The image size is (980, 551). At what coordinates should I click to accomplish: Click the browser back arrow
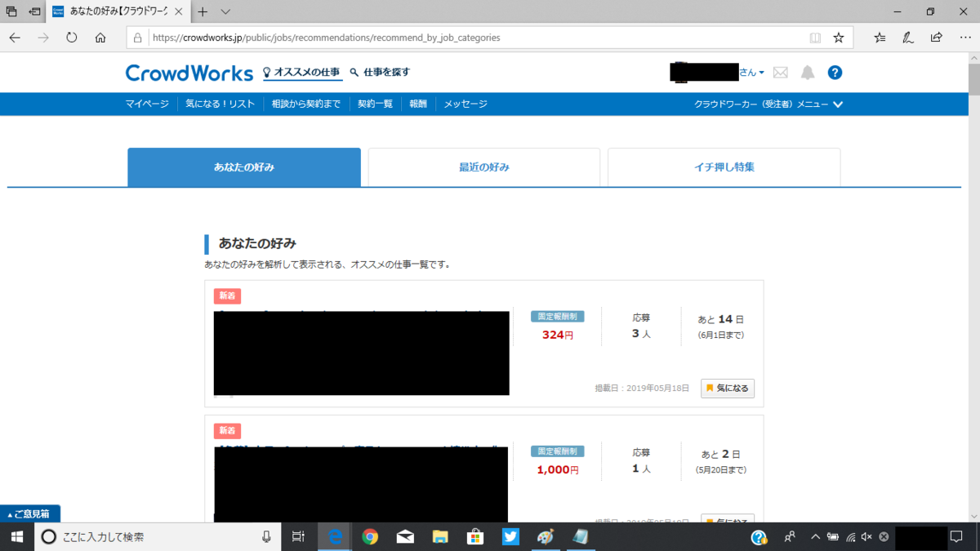tap(15, 38)
